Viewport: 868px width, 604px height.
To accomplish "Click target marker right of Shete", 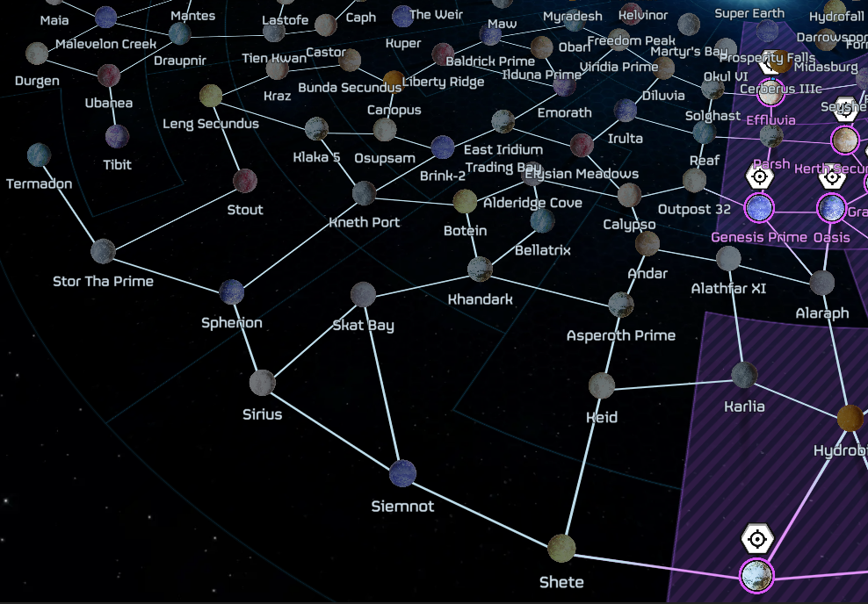I will point(756,539).
